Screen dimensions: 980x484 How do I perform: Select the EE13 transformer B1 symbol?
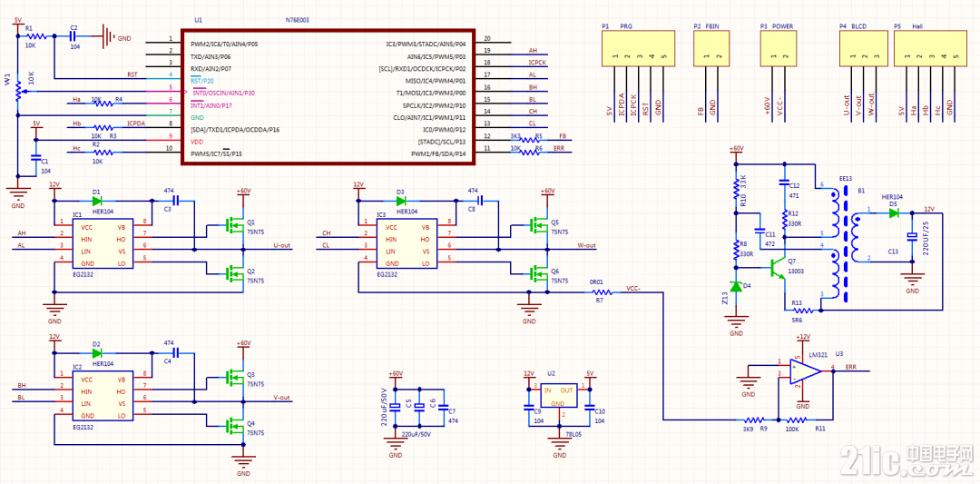pyautogui.click(x=844, y=246)
